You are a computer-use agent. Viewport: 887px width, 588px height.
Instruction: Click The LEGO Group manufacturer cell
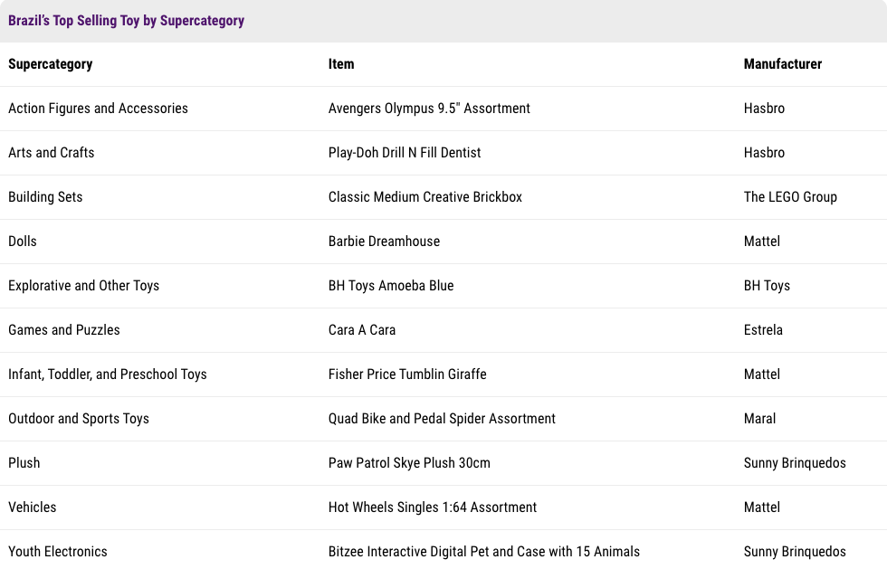coord(790,197)
